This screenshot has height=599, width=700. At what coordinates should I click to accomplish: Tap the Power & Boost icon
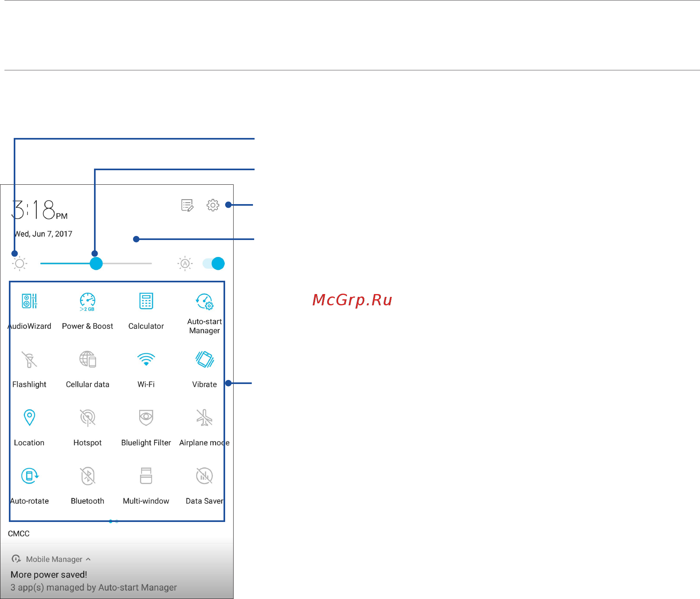88,301
